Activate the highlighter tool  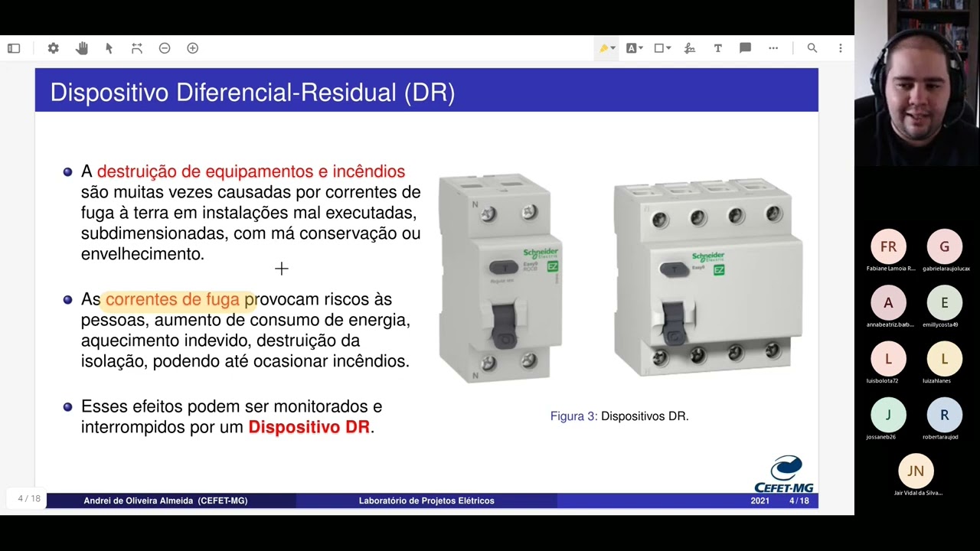pyautogui.click(x=603, y=48)
